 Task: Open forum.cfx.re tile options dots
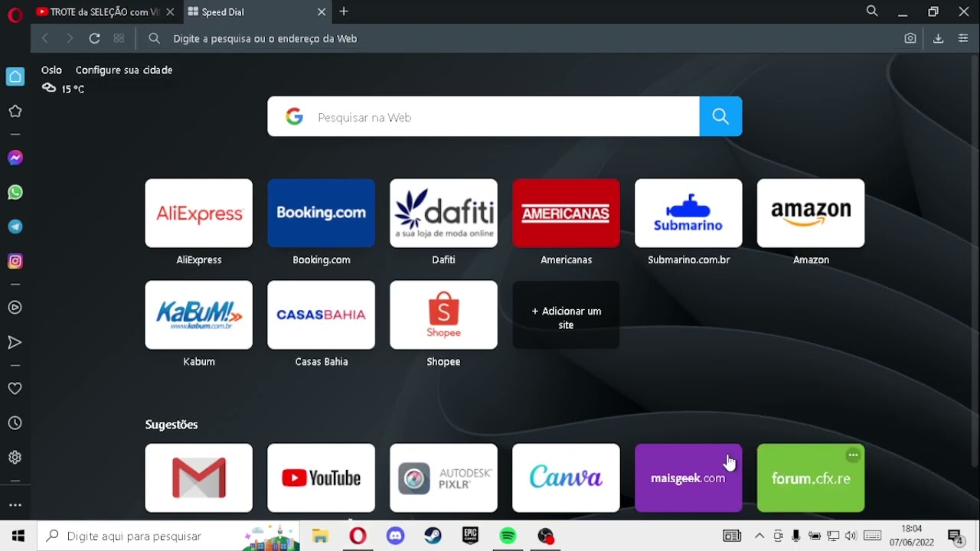[x=853, y=455]
